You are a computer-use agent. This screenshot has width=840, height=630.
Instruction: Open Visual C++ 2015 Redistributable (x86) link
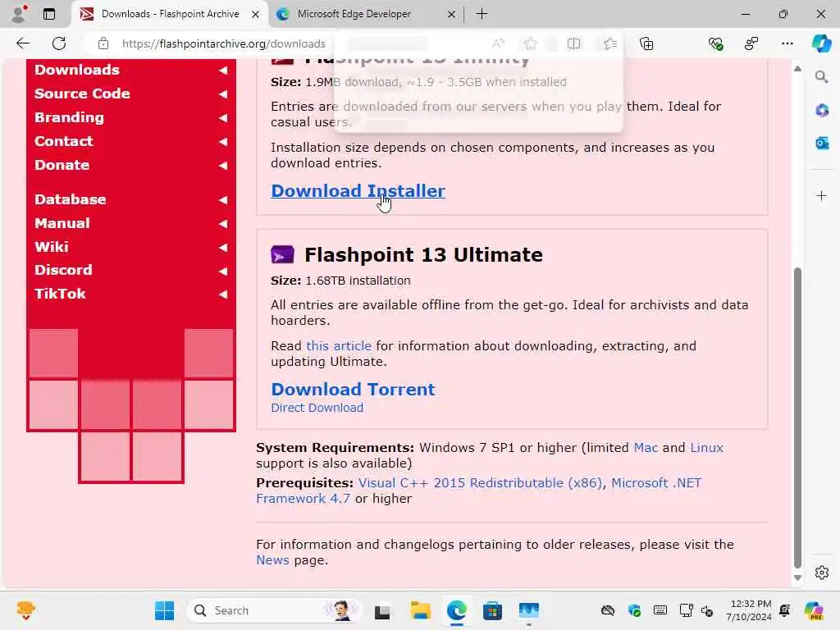[481, 482]
